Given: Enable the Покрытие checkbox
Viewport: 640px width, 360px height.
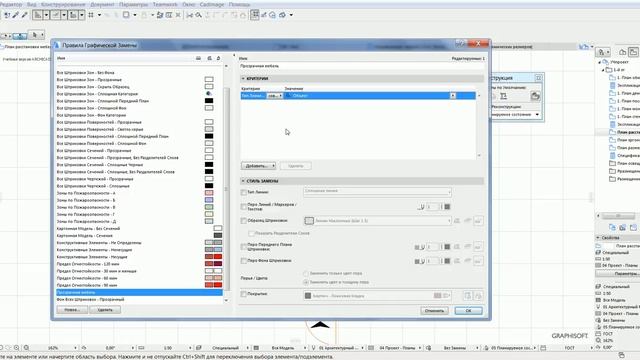Looking at the screenshot, I should click(x=243, y=294).
